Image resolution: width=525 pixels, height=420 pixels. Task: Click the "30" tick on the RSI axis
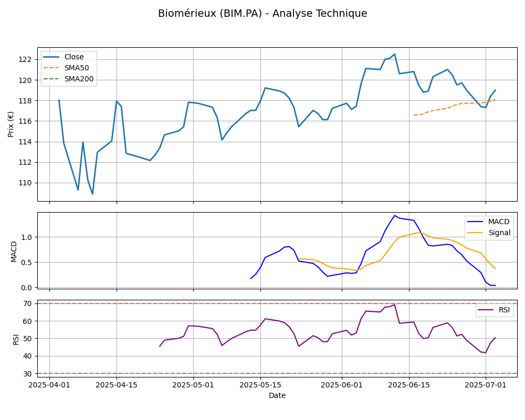(27, 374)
